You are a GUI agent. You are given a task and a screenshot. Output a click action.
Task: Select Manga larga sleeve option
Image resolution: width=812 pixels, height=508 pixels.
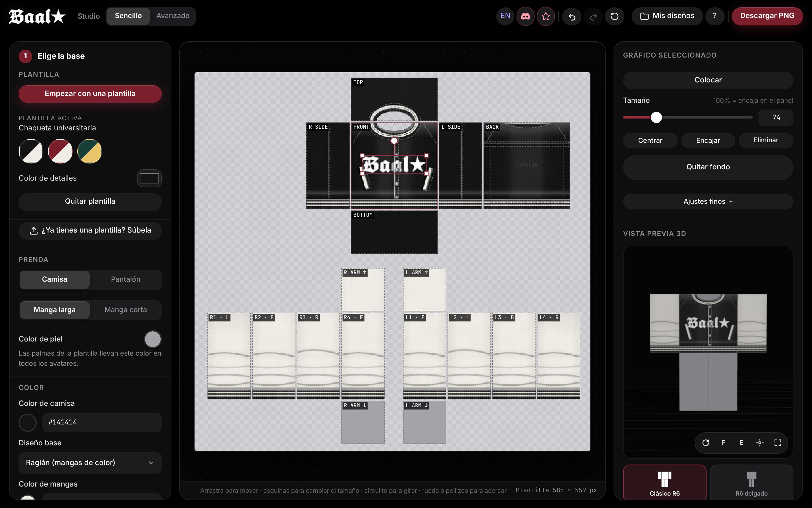point(55,310)
